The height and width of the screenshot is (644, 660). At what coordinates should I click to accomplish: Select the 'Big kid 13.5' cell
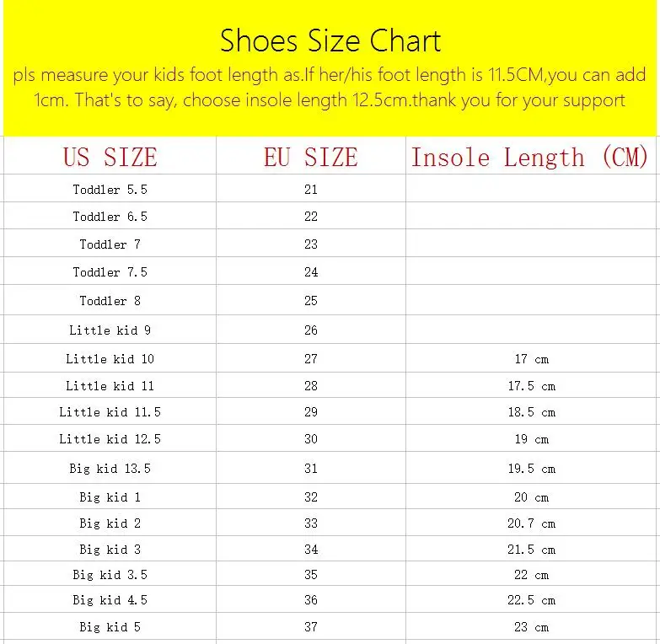click(110, 469)
